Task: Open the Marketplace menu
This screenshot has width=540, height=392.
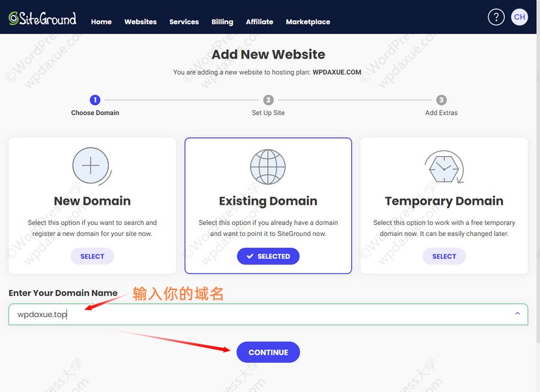Action: (308, 21)
